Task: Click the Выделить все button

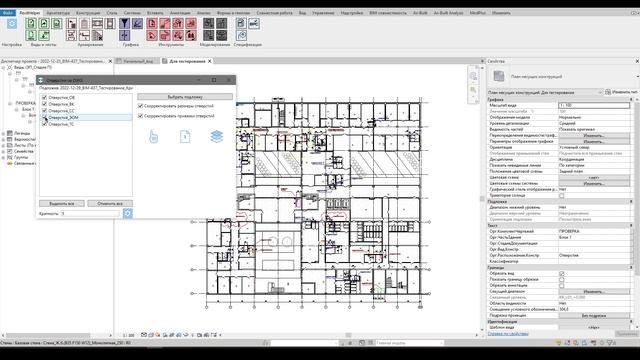Action: [x=62, y=203]
